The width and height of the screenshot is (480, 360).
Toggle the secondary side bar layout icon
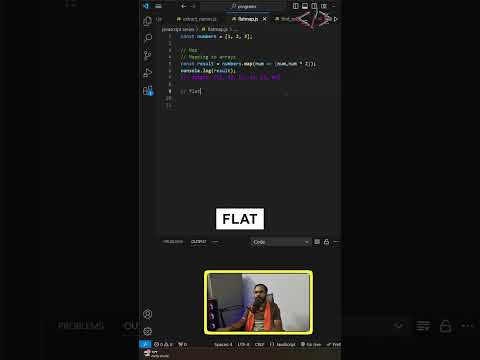(314, 6)
